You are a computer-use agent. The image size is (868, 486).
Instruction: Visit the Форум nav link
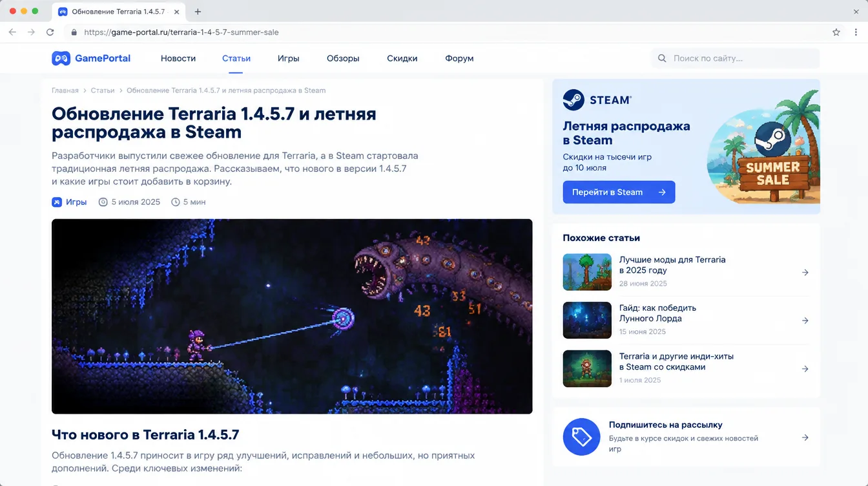(x=459, y=58)
